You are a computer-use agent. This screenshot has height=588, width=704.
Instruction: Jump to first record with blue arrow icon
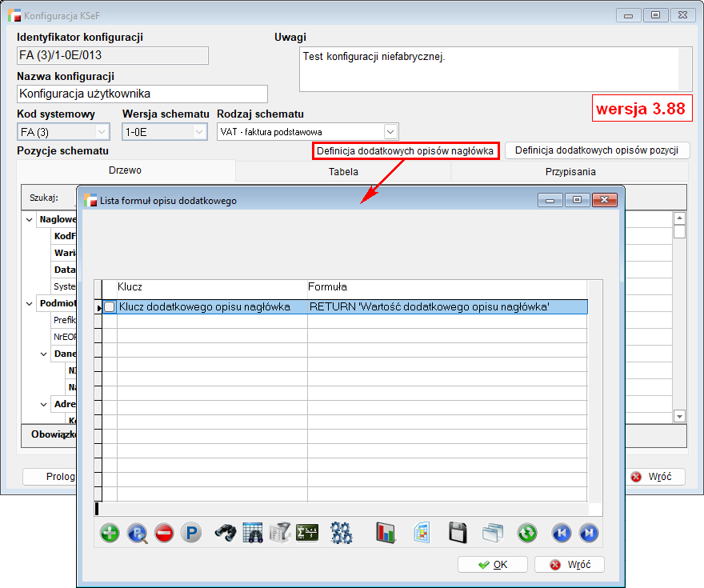(561, 534)
